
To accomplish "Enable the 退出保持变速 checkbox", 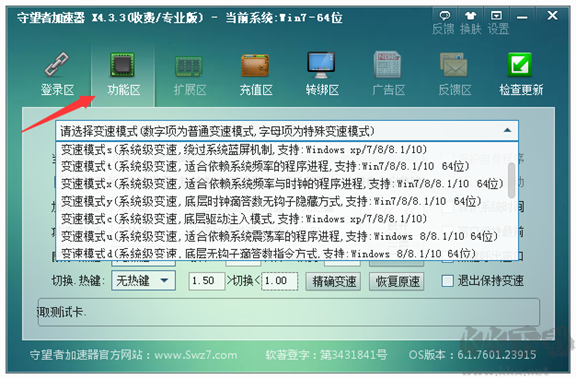I will click(x=447, y=281).
